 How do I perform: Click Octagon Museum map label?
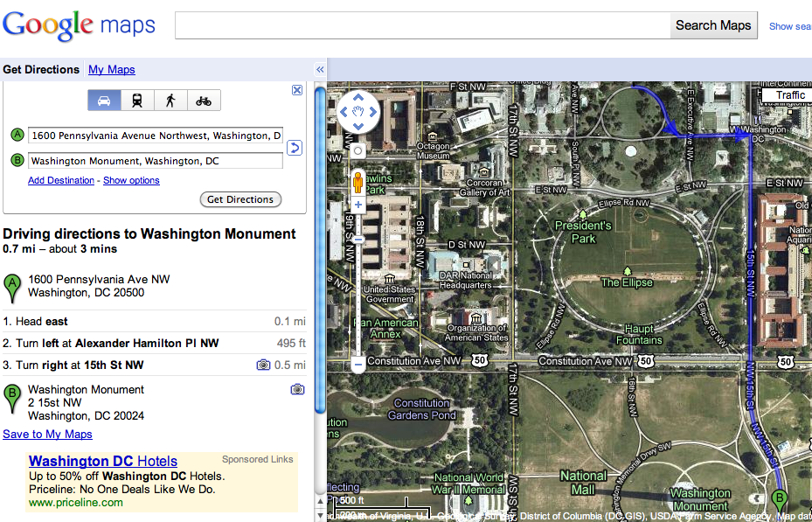(434, 150)
